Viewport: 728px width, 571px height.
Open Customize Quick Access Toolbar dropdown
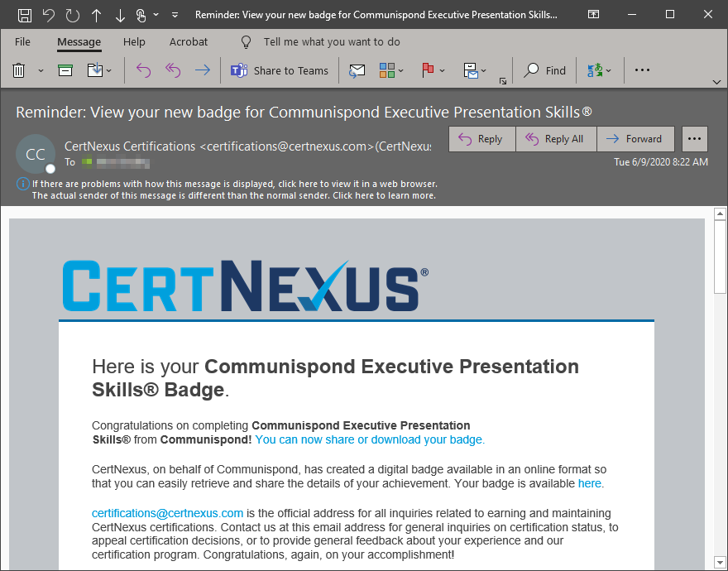tap(175, 15)
